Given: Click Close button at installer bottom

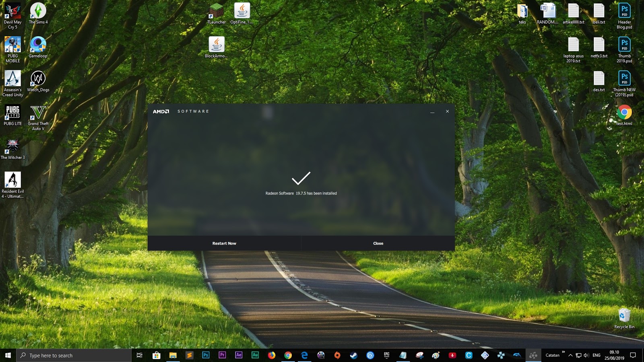Looking at the screenshot, I should [378, 243].
